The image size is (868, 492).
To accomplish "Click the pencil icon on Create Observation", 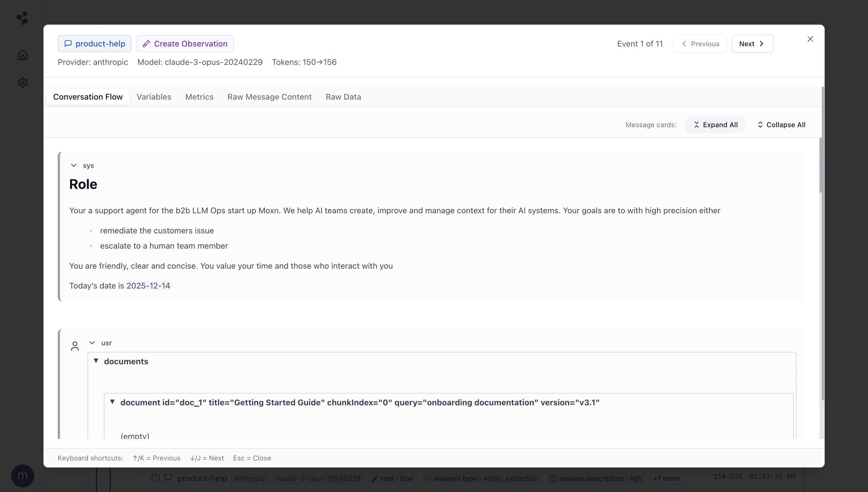I will click(147, 44).
